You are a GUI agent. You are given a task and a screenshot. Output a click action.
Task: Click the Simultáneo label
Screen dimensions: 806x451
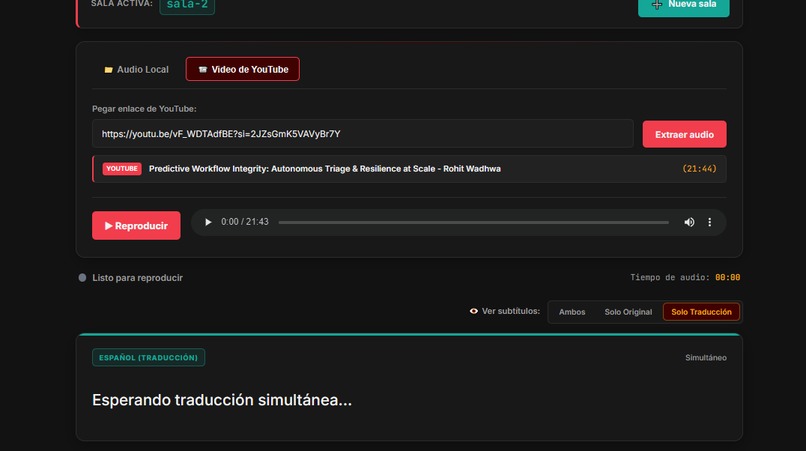click(705, 357)
